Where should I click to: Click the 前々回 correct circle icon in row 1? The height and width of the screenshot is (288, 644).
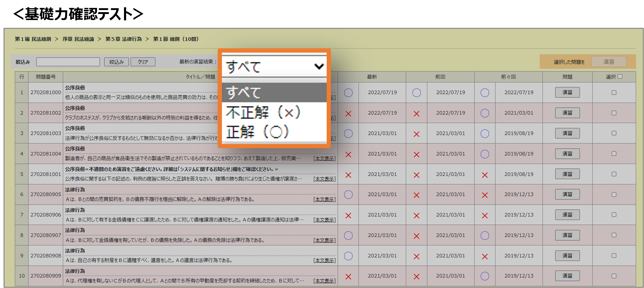tap(485, 93)
